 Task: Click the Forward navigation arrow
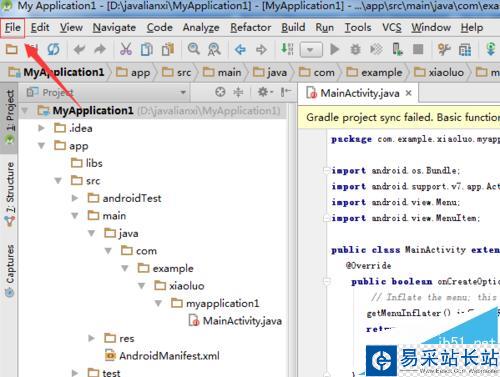(261, 50)
